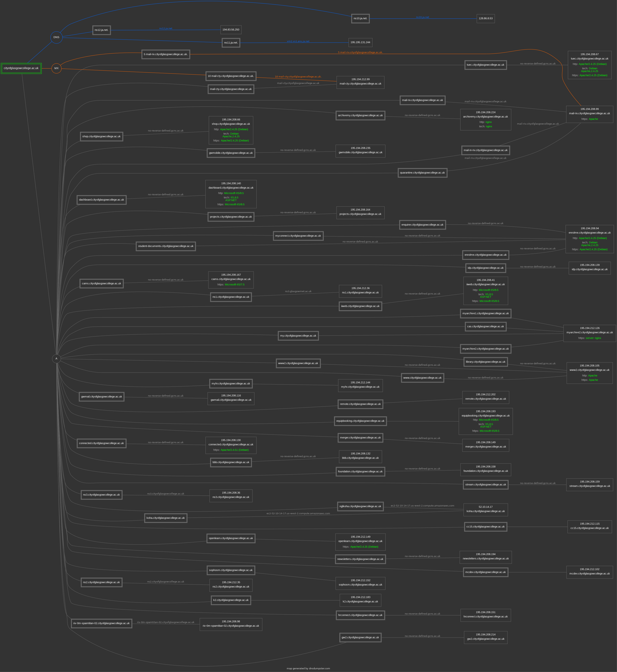Select the idp.cityofglasgowcollege.ac.uk host node

486,268
